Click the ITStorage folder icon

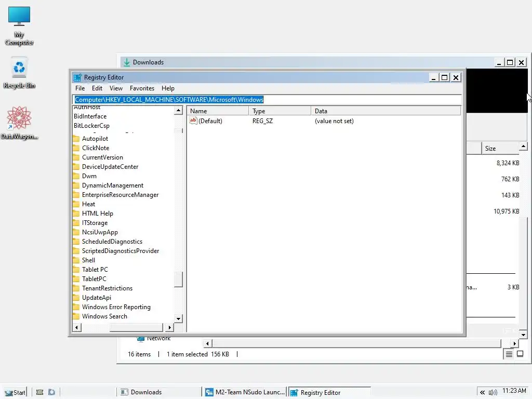76,222
